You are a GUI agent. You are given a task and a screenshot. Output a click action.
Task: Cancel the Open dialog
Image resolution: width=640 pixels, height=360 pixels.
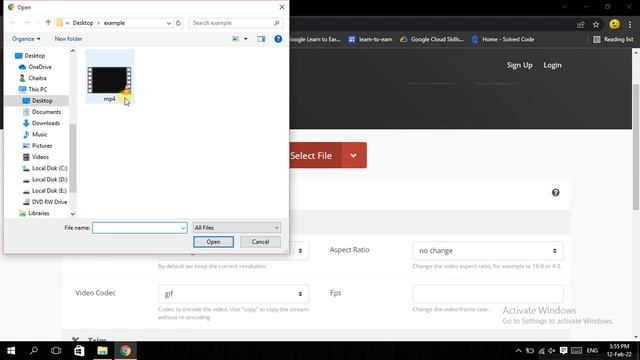point(260,242)
